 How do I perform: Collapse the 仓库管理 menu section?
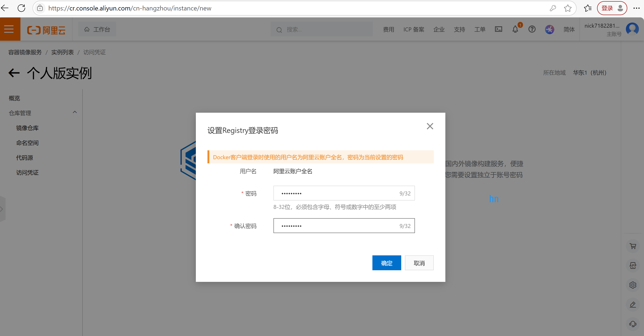75,112
